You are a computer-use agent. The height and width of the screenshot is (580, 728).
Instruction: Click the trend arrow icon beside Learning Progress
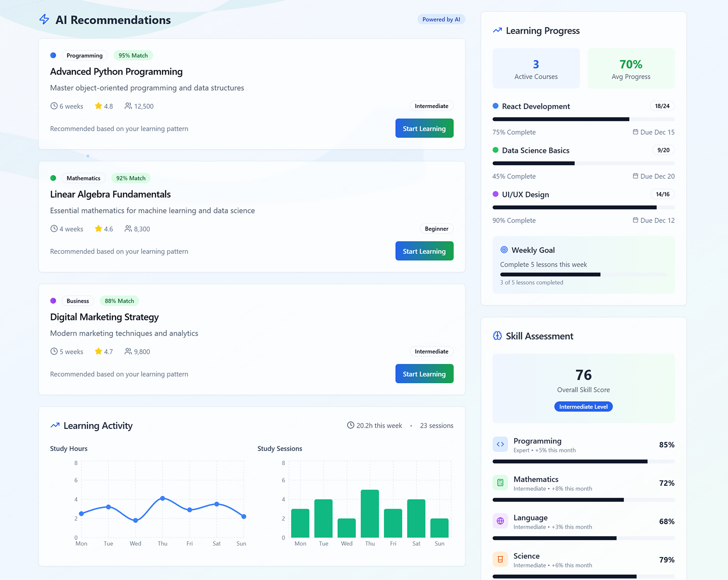click(497, 30)
